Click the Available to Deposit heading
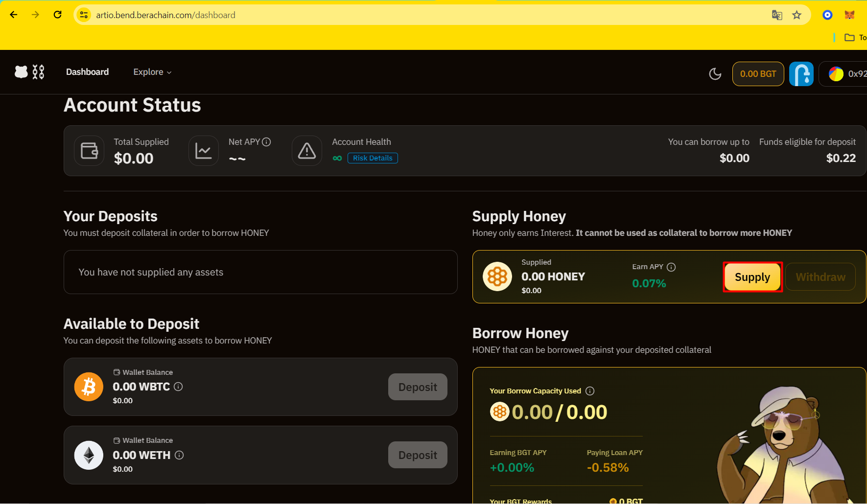Image resolution: width=867 pixels, height=504 pixels. 131,324
